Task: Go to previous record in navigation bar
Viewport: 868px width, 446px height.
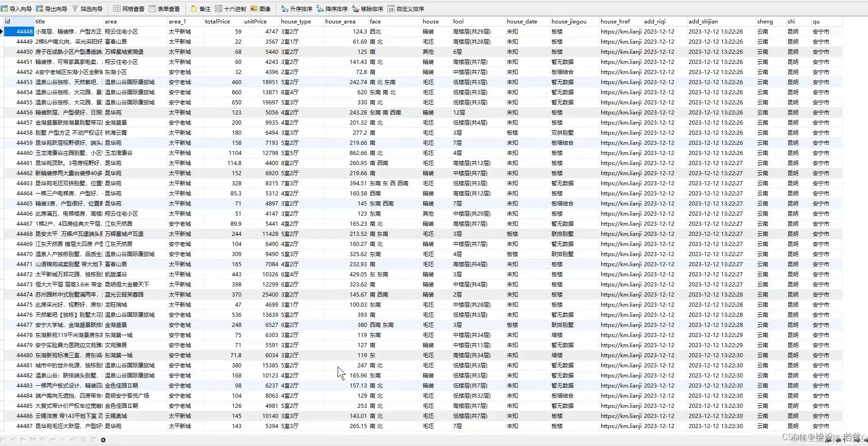Action: coord(13,440)
